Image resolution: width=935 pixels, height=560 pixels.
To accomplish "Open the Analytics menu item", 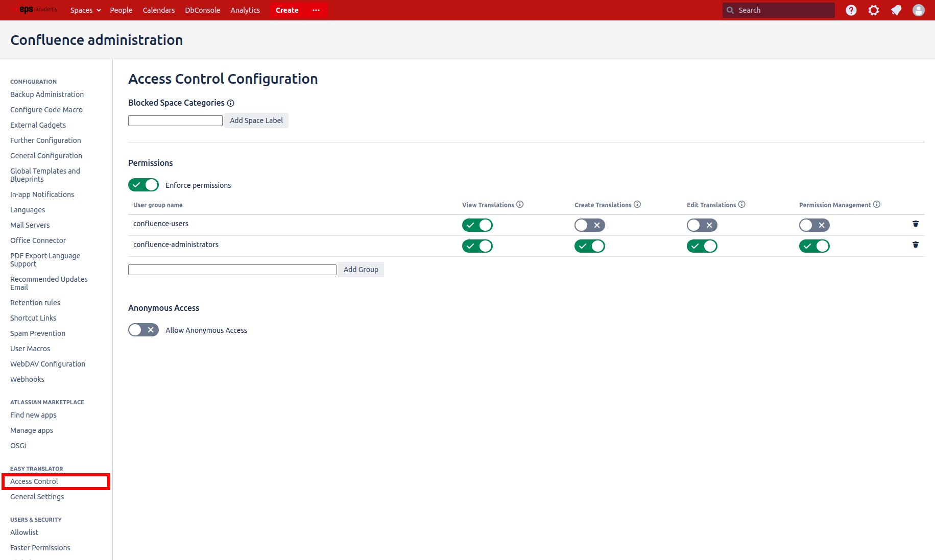I will (x=245, y=10).
